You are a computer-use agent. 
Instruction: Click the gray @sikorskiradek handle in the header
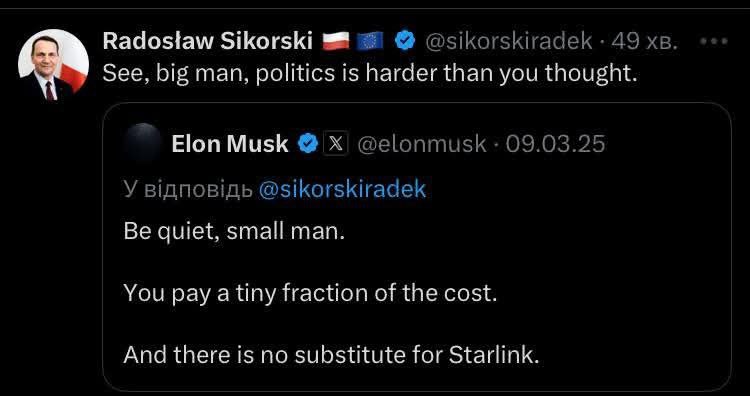pyautogui.click(x=508, y=42)
